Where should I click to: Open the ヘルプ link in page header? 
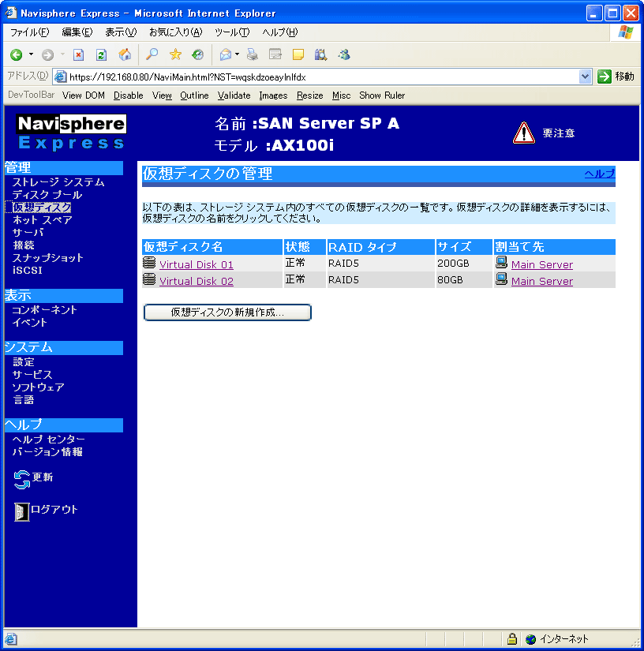point(599,174)
